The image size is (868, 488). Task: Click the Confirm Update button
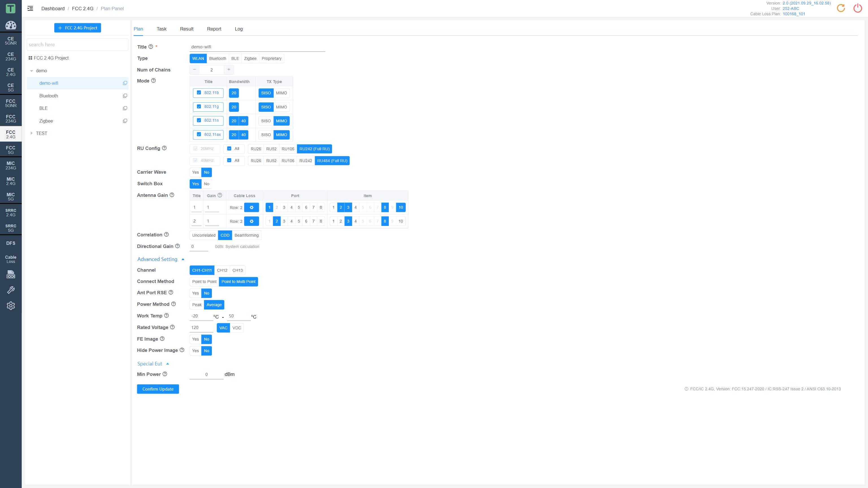pyautogui.click(x=158, y=389)
